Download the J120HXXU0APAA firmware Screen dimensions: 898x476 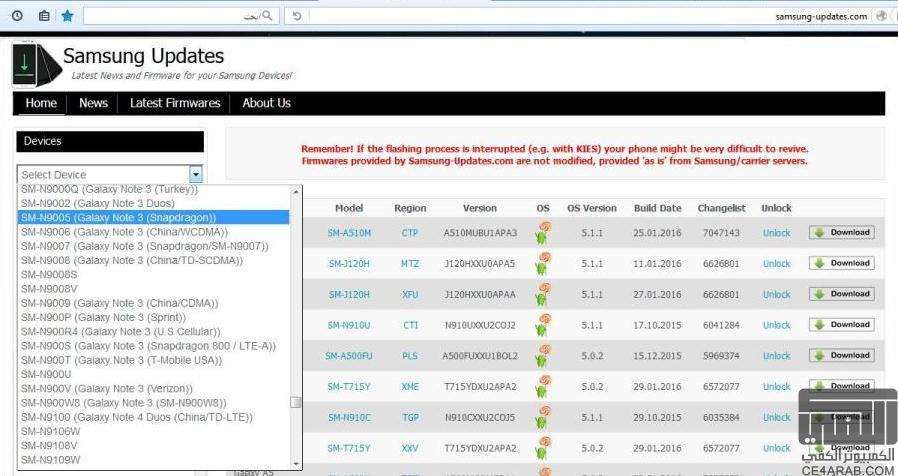click(x=841, y=294)
